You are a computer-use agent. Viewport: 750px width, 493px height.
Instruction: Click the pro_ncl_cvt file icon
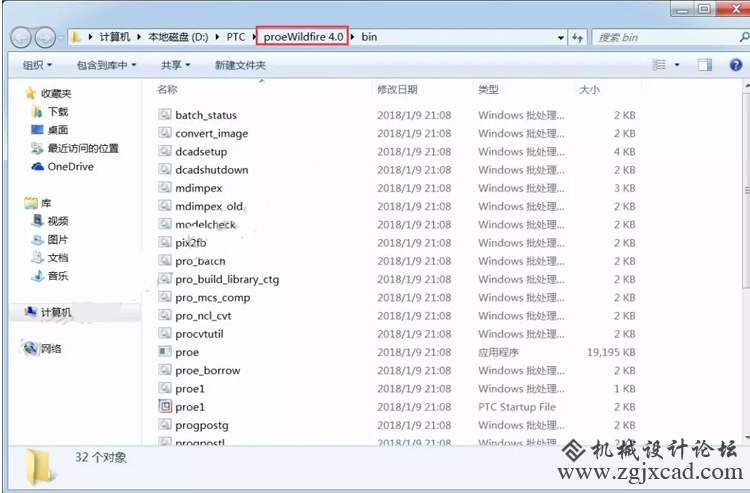tap(165, 315)
